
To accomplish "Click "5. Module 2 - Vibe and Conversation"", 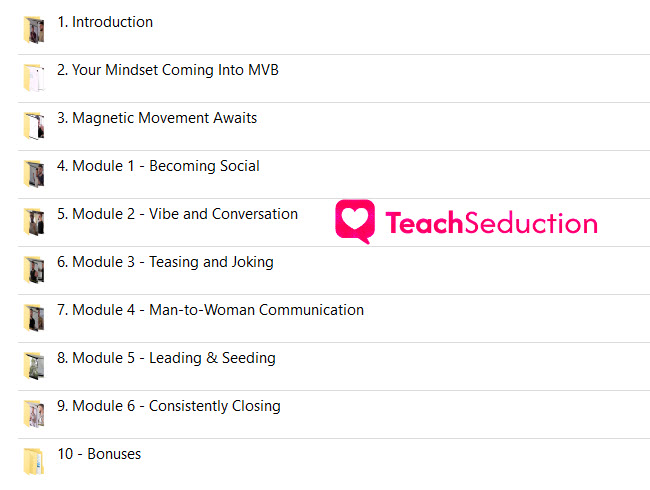I will 177,214.
